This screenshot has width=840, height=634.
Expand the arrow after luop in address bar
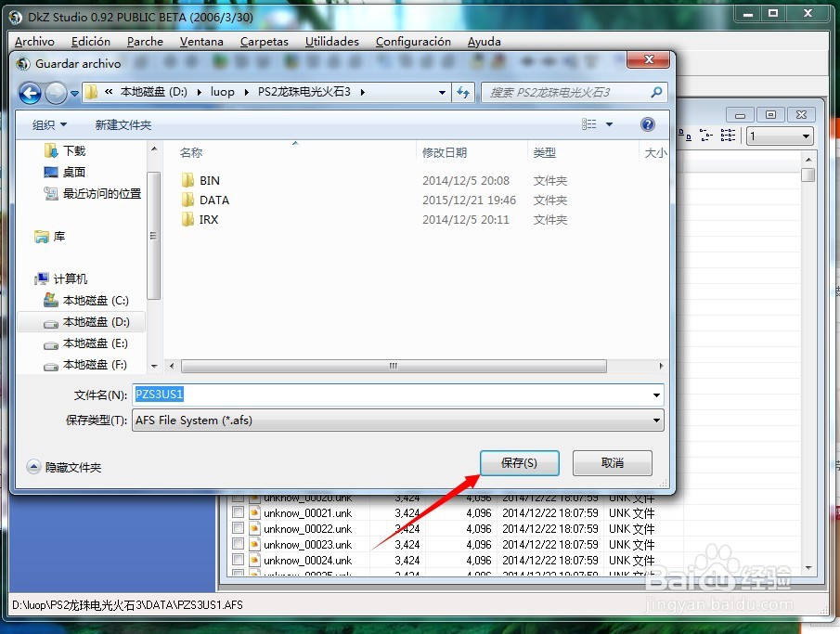[x=247, y=92]
